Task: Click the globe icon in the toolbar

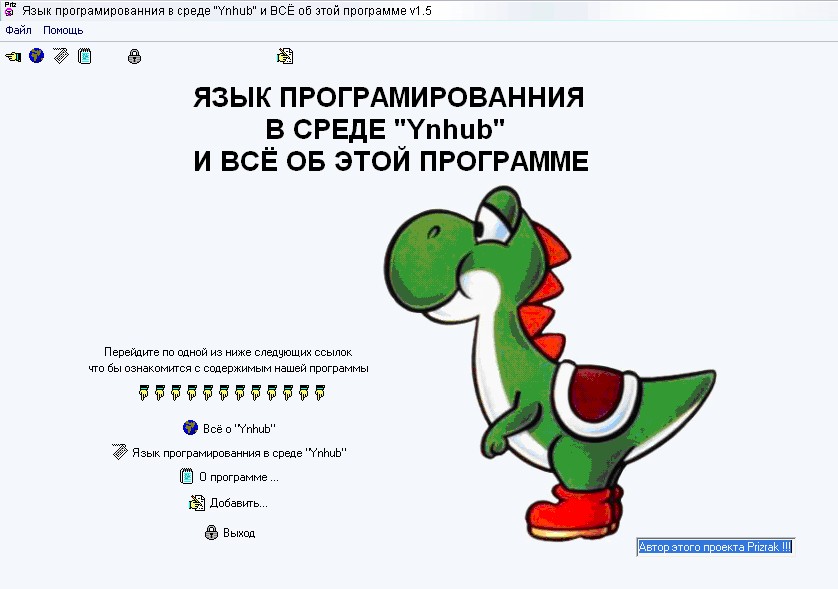Action: pos(36,56)
